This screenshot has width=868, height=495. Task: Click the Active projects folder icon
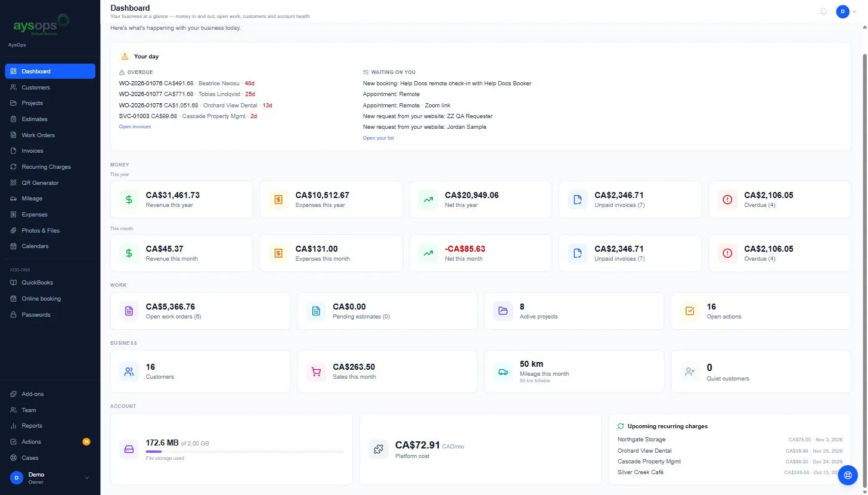click(x=503, y=311)
